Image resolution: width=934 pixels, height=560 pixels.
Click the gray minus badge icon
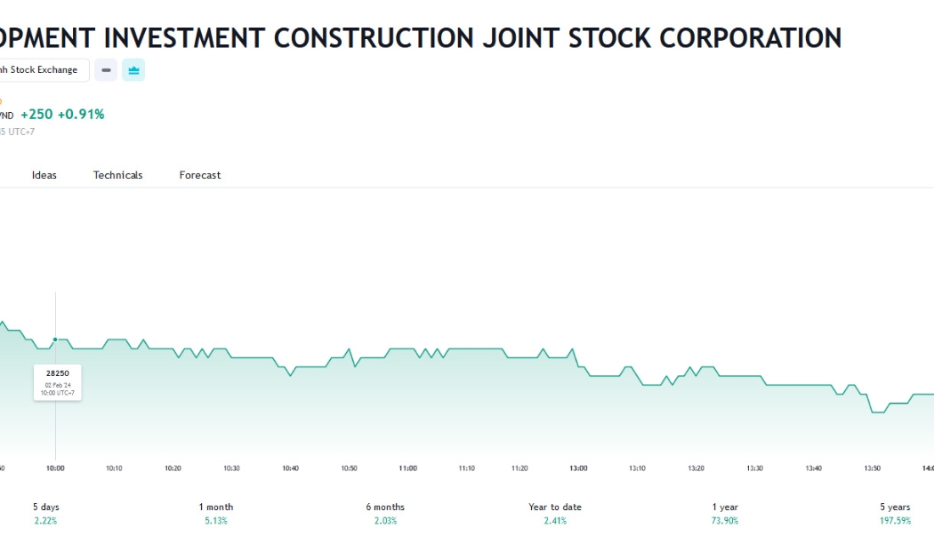pyautogui.click(x=106, y=70)
